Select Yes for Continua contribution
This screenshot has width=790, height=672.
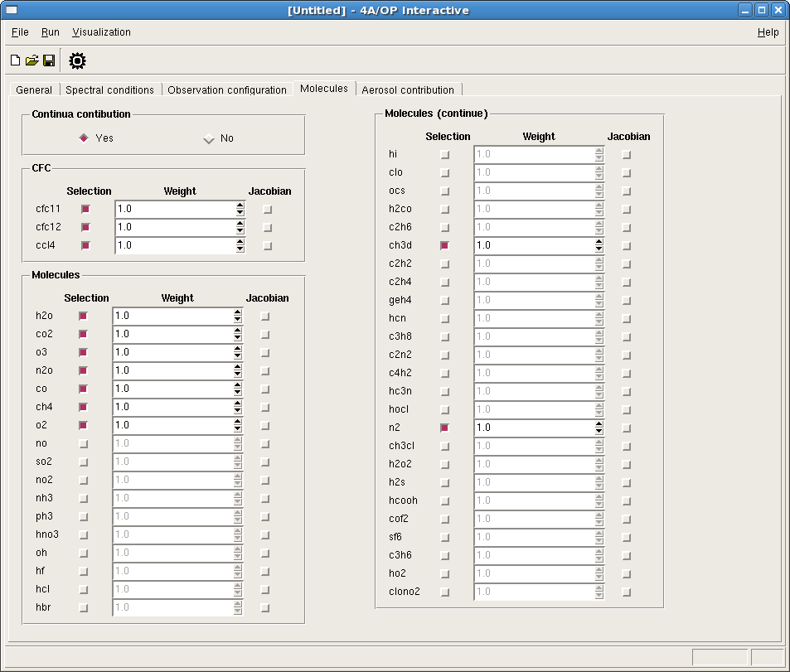pos(84,138)
